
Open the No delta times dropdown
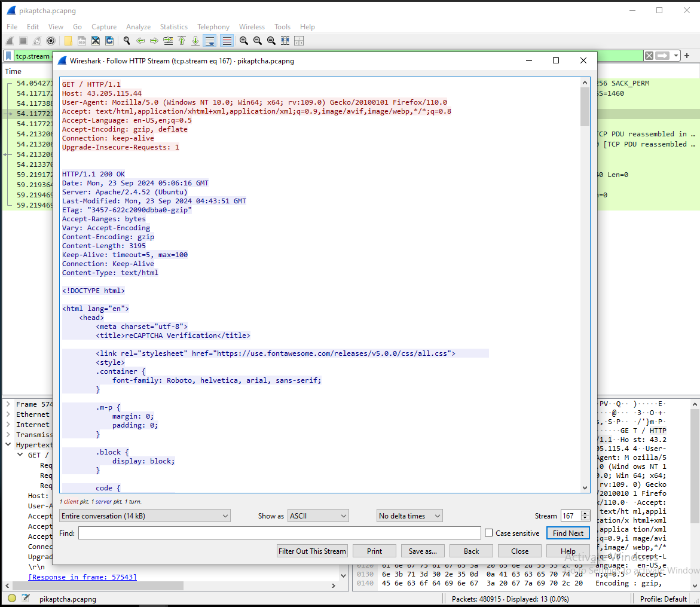(x=409, y=516)
